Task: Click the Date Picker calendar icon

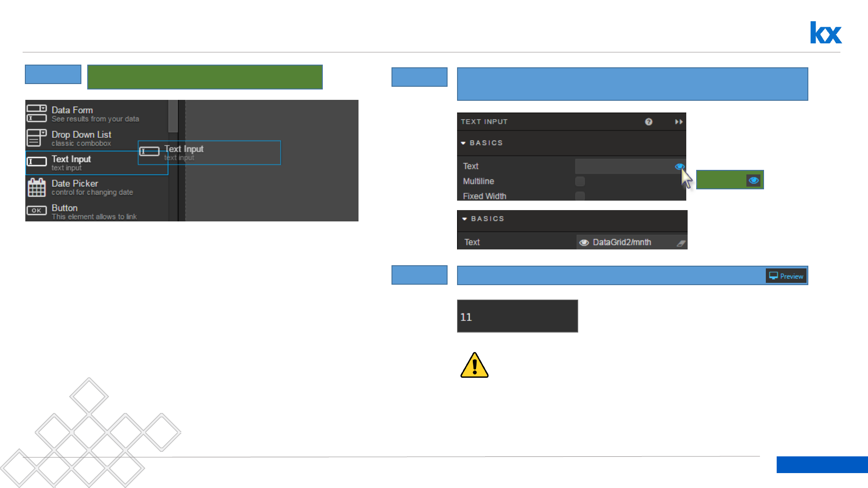Action: tap(36, 187)
